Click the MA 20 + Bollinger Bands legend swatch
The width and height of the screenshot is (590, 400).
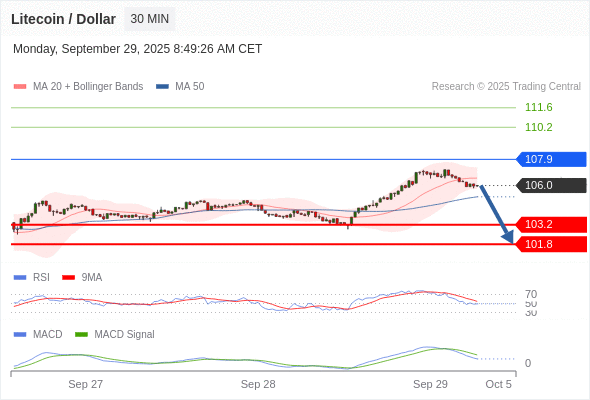coord(20,87)
